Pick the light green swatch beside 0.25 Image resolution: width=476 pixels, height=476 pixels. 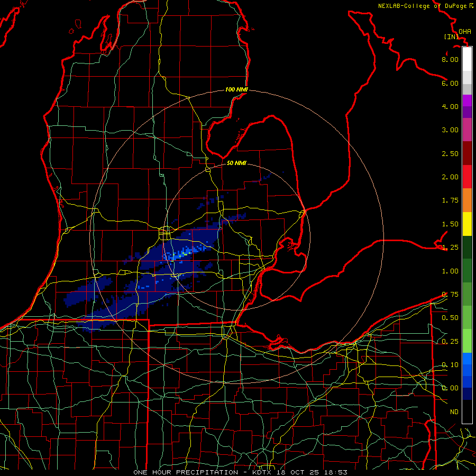click(467, 341)
